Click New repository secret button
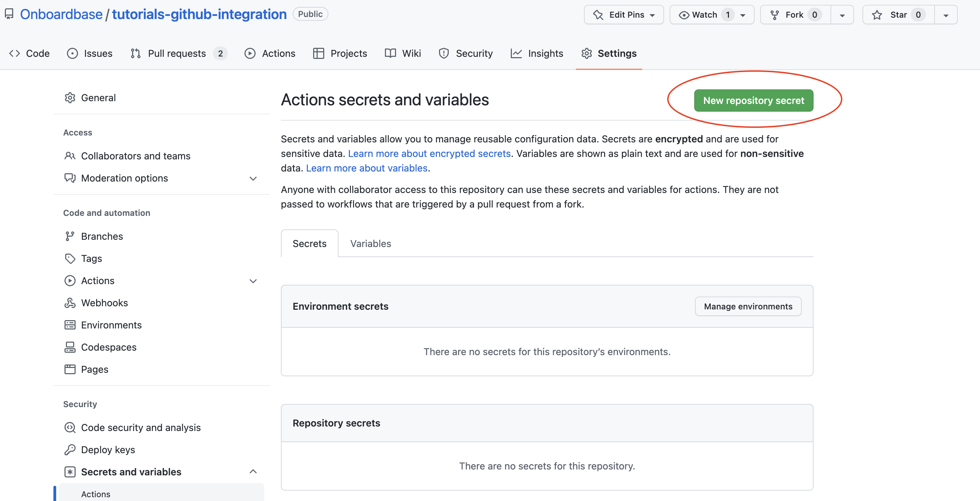 click(x=753, y=100)
